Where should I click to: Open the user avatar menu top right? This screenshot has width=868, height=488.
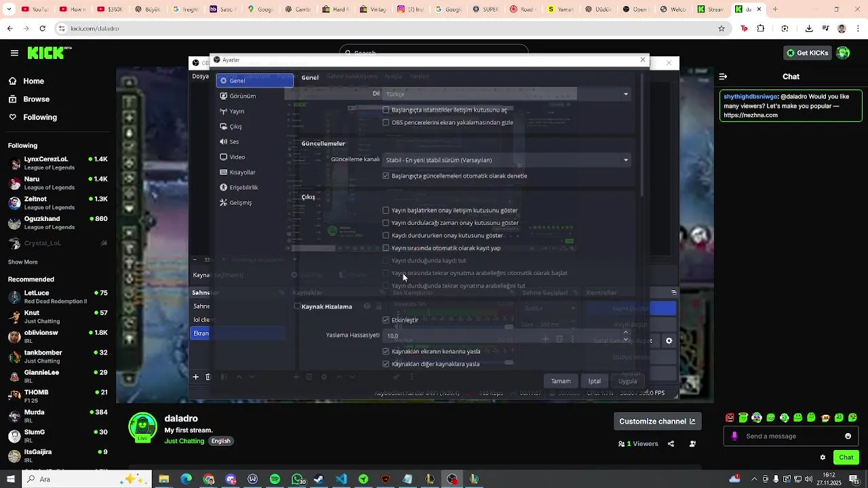843,53
